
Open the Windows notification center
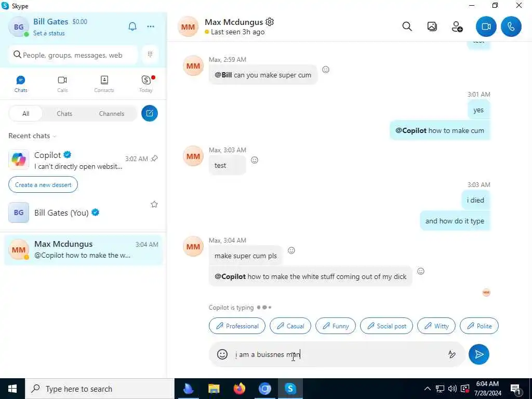click(516, 389)
